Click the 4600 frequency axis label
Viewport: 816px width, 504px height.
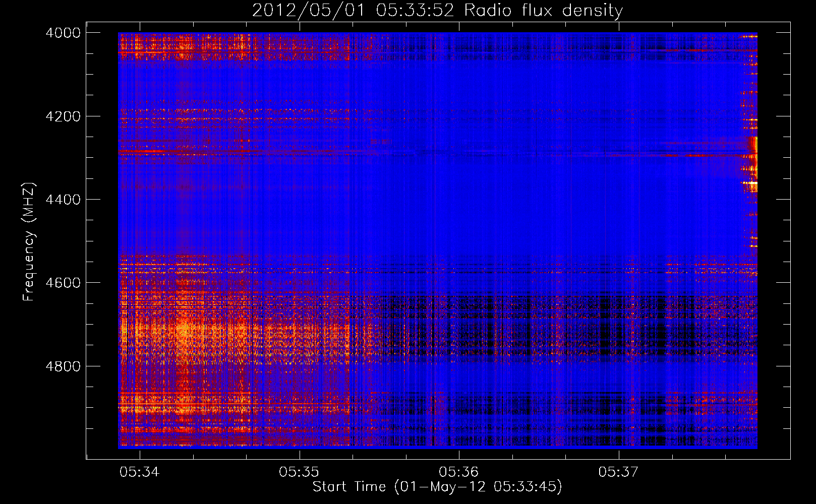[x=63, y=283]
